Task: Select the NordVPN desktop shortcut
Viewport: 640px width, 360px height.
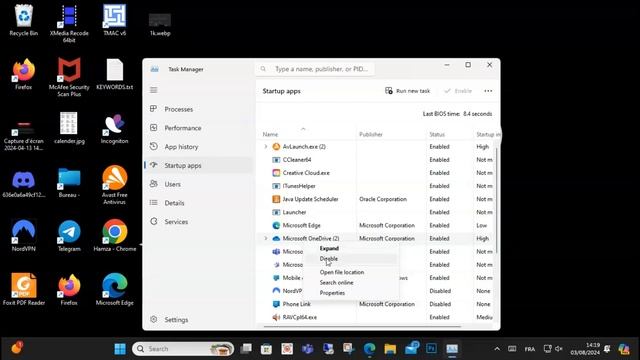Action: tap(24, 236)
